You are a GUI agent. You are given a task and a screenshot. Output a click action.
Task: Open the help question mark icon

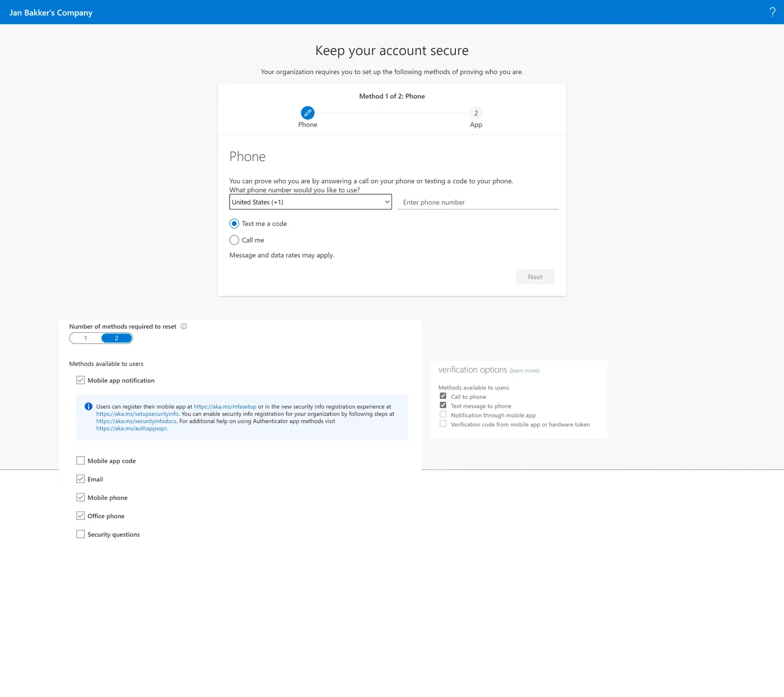772,12
